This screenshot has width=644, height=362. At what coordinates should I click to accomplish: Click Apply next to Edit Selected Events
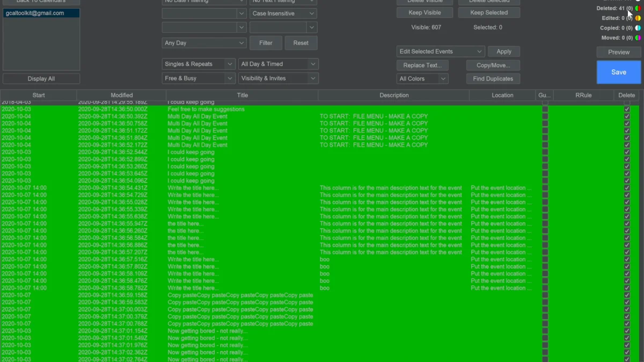pos(504,51)
